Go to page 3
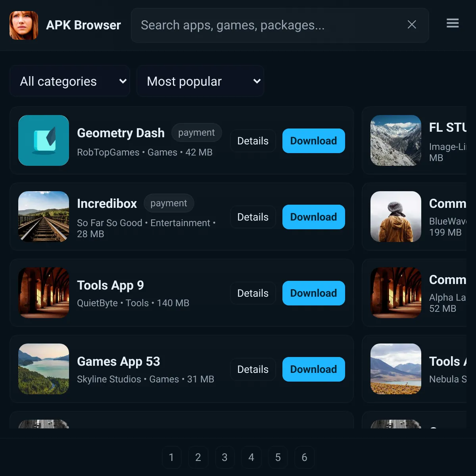This screenshot has height=476, width=476. tap(225, 457)
